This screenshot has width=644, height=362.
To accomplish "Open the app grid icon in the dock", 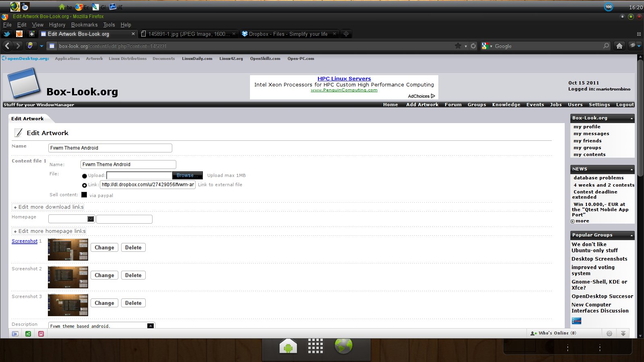I will click(316, 346).
